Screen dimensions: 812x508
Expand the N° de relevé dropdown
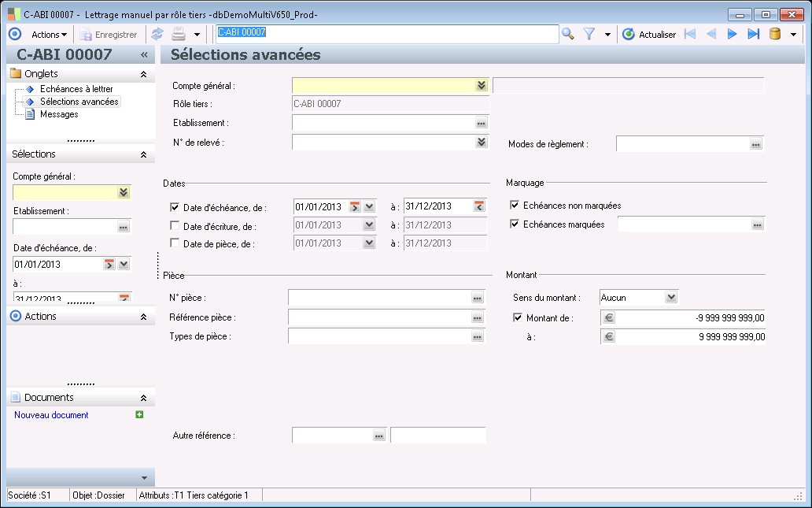click(482, 143)
